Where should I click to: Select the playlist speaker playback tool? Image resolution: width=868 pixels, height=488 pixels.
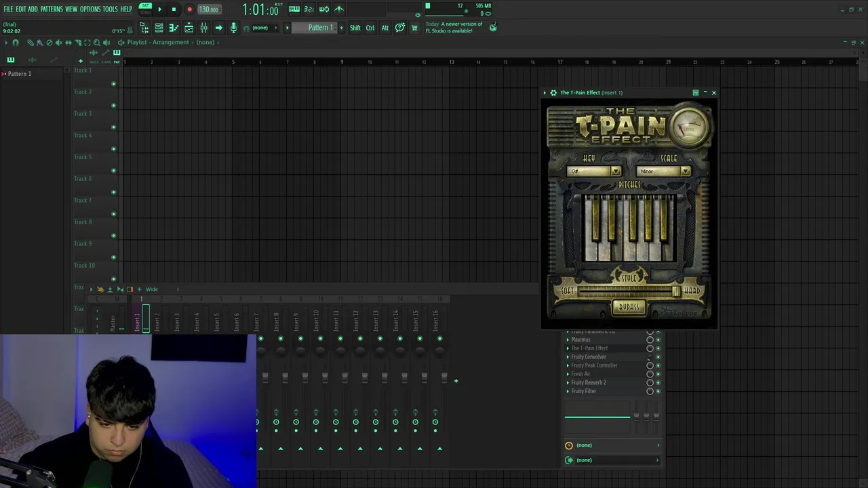pyautogui.click(x=106, y=43)
